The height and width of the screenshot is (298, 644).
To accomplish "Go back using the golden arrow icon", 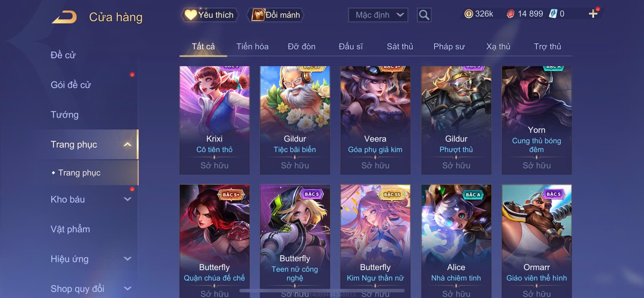I will tap(64, 17).
